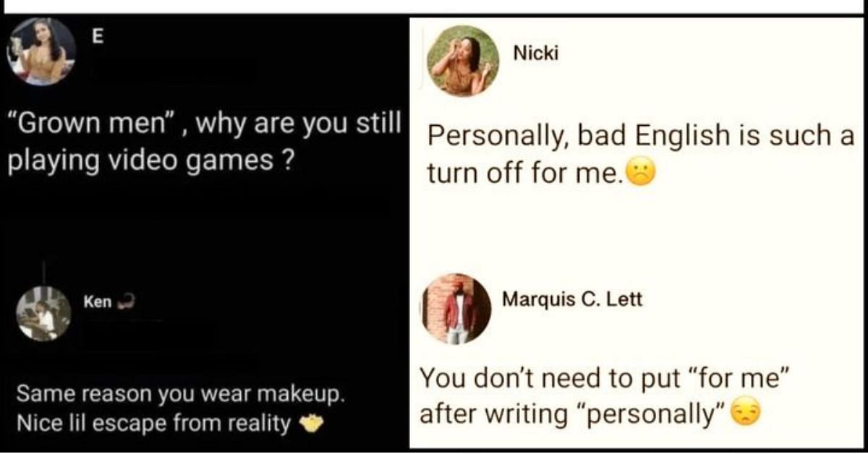Open the name Marquis C. Lett

tap(572, 299)
